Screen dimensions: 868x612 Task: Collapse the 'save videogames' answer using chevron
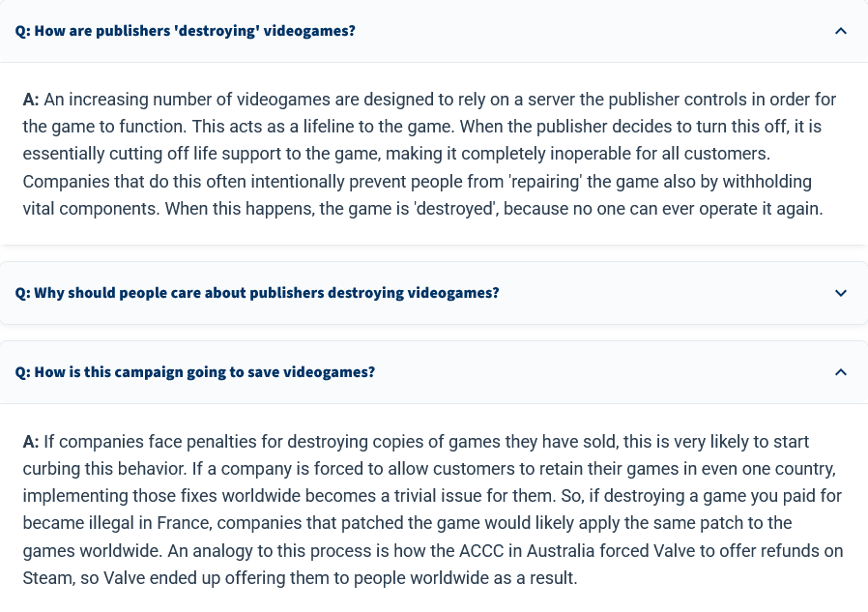tap(840, 372)
